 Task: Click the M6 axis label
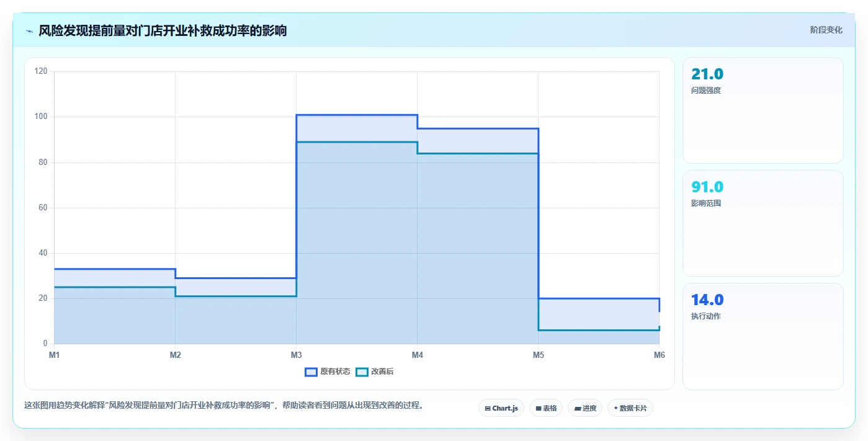tap(659, 355)
